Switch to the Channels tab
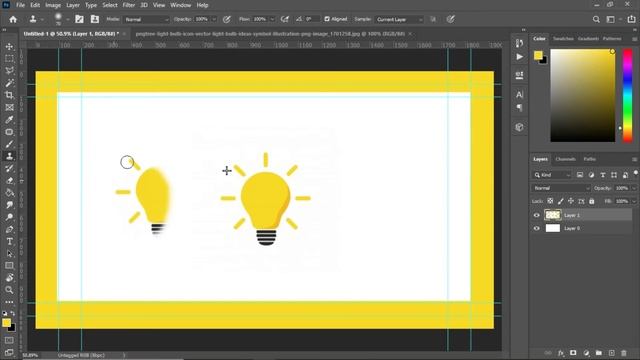 [x=565, y=159]
